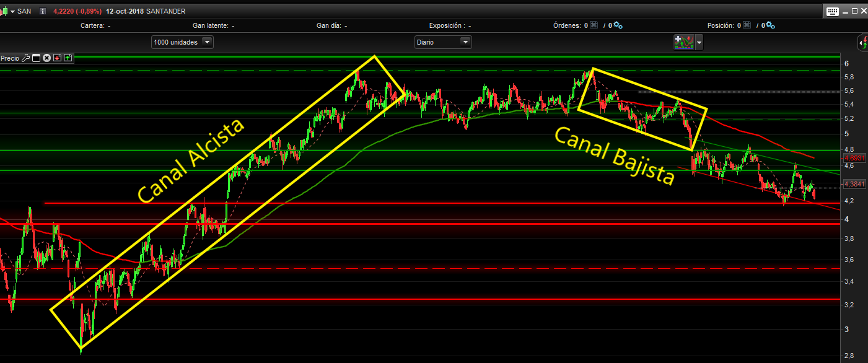The height and width of the screenshot is (363, 868).
Task: Click the SAN info icon
Action: click(x=43, y=11)
